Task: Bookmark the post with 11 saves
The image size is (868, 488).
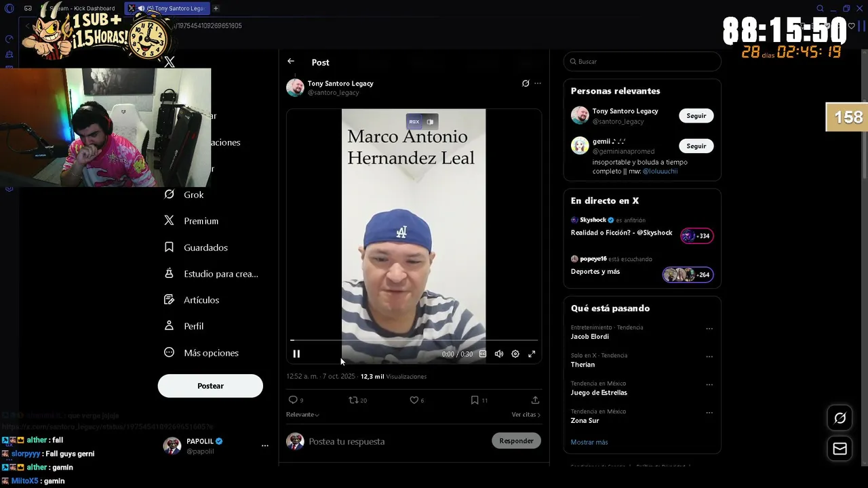Action: (x=475, y=400)
